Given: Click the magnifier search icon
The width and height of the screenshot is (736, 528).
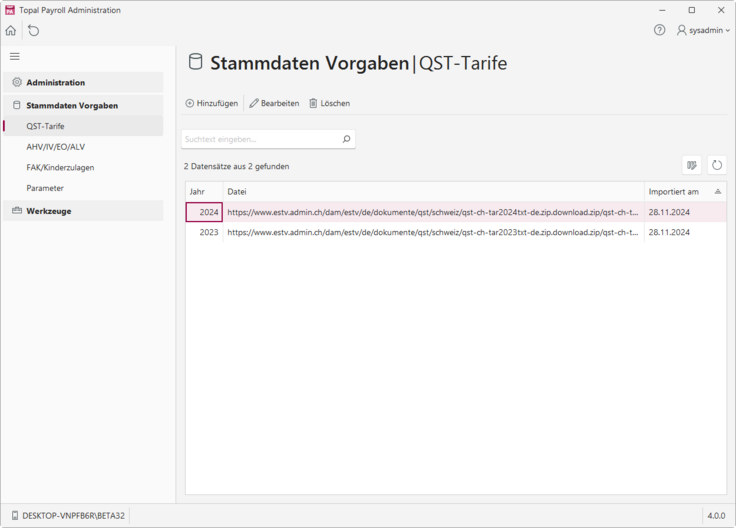Looking at the screenshot, I should click(x=346, y=139).
